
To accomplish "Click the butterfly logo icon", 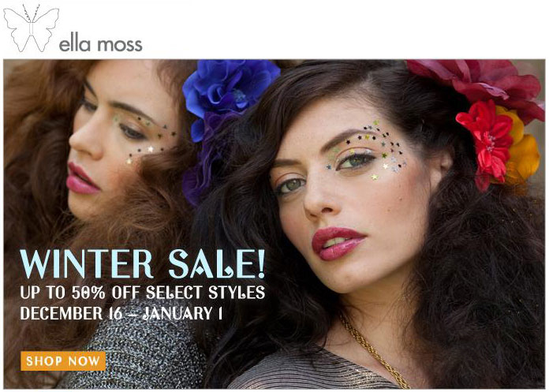I will 32,28.
